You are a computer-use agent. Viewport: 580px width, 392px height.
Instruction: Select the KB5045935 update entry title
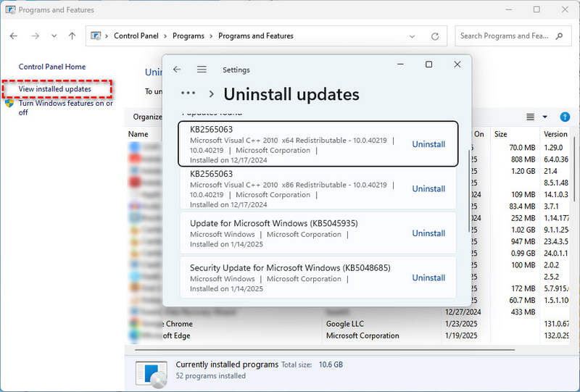click(274, 223)
